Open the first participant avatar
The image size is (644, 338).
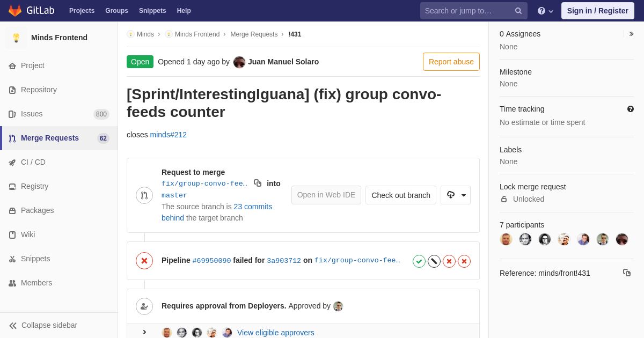point(506,239)
